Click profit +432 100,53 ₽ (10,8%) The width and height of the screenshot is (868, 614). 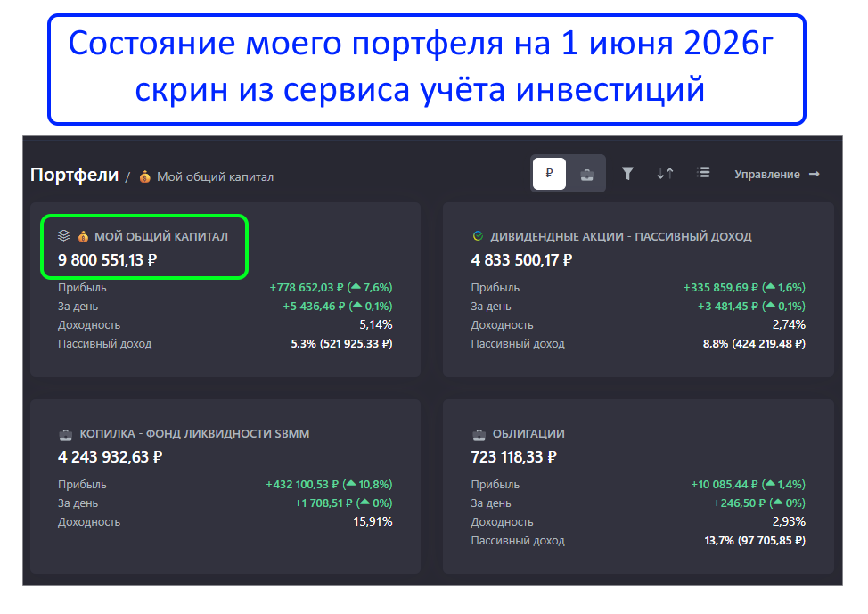(x=329, y=485)
